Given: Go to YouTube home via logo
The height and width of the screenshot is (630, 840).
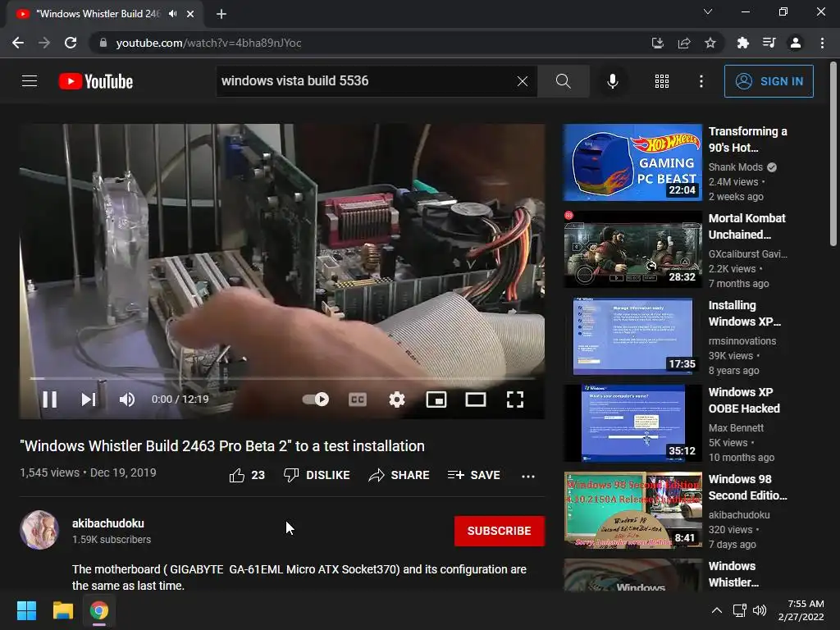Looking at the screenshot, I should pos(96,81).
